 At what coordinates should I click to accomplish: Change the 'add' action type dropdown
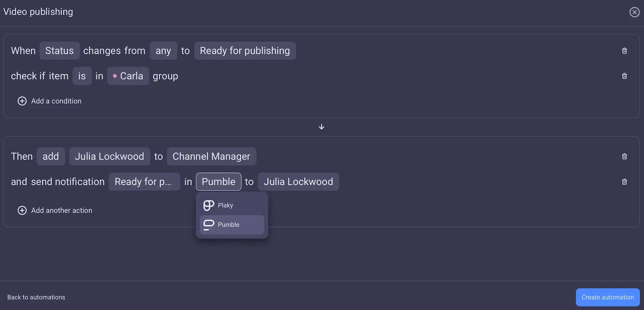point(50,156)
